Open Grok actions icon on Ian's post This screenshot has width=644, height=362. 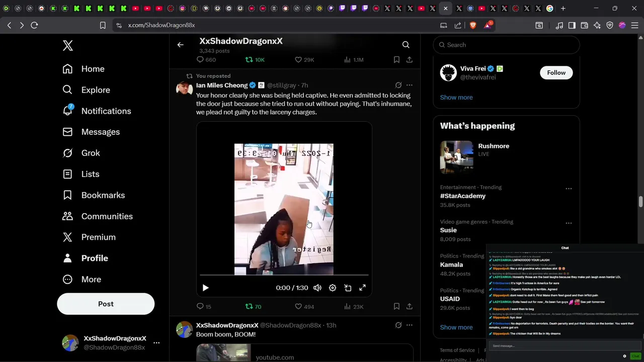point(398,85)
